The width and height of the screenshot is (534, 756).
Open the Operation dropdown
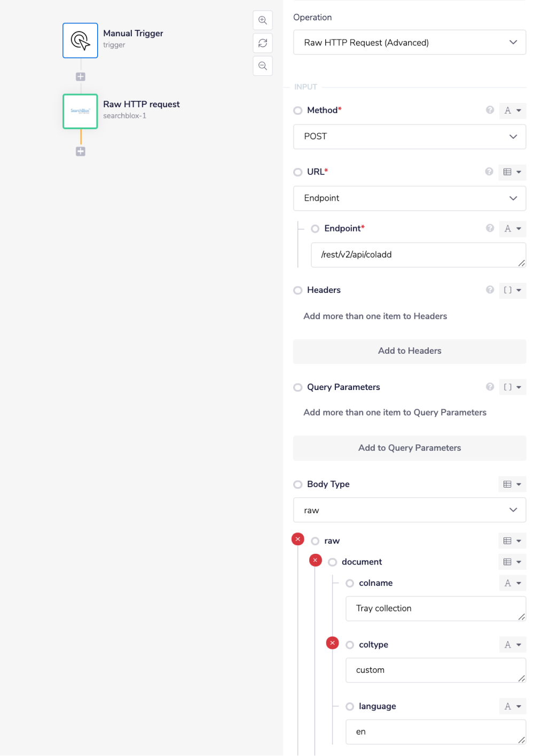click(x=410, y=43)
